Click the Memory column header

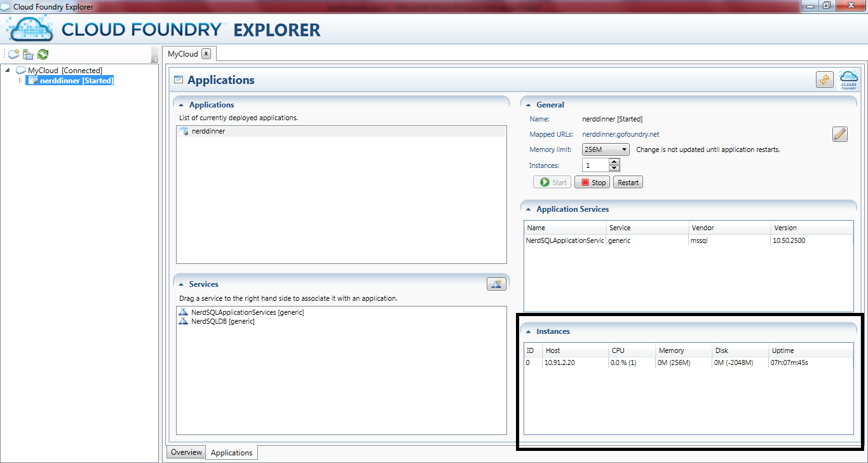coord(684,350)
